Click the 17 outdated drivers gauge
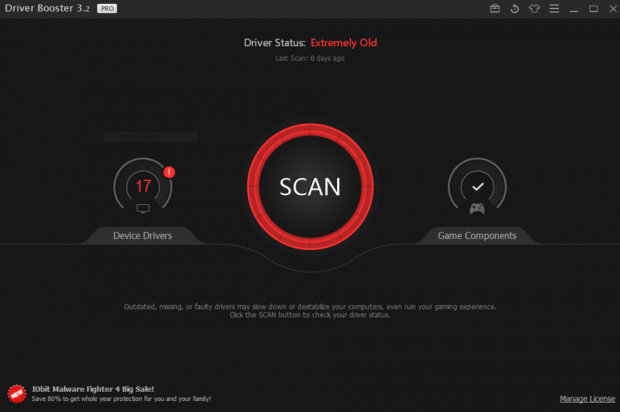Image resolution: width=620 pixels, height=412 pixels. click(x=143, y=186)
